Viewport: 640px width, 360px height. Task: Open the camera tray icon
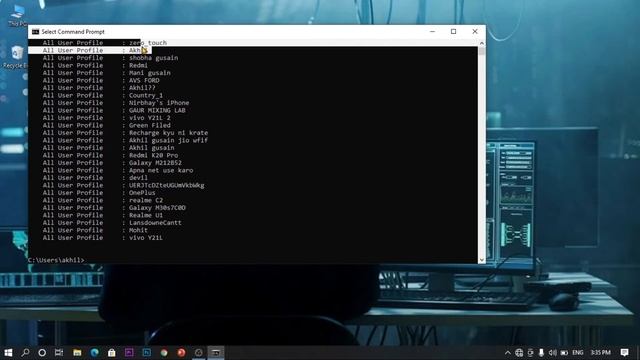pos(530,353)
